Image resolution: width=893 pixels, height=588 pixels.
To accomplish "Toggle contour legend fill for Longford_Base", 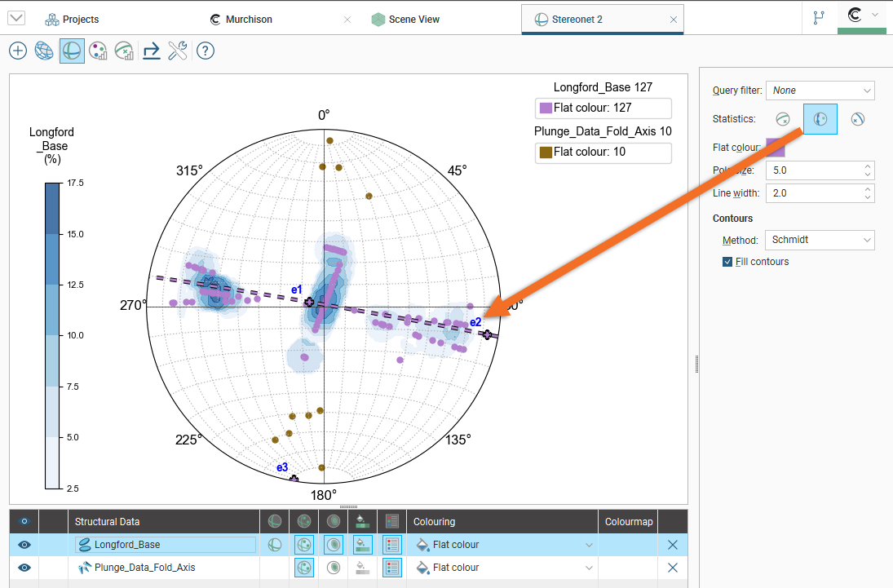I will pos(363,545).
